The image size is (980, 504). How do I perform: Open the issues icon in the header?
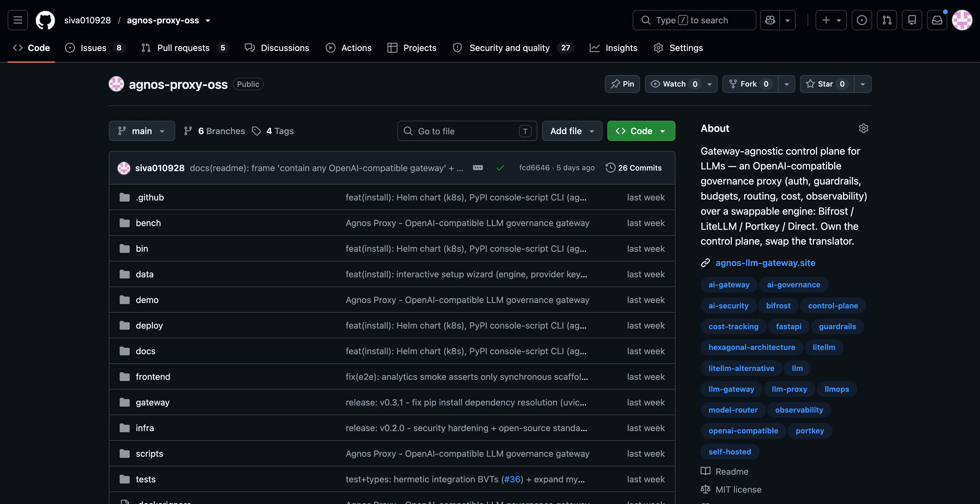[862, 20]
